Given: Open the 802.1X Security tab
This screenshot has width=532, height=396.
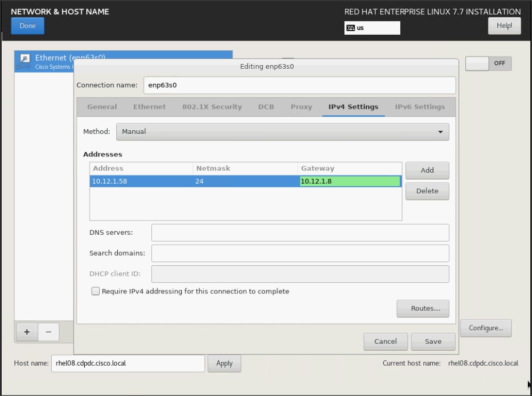Looking at the screenshot, I should click(x=212, y=107).
